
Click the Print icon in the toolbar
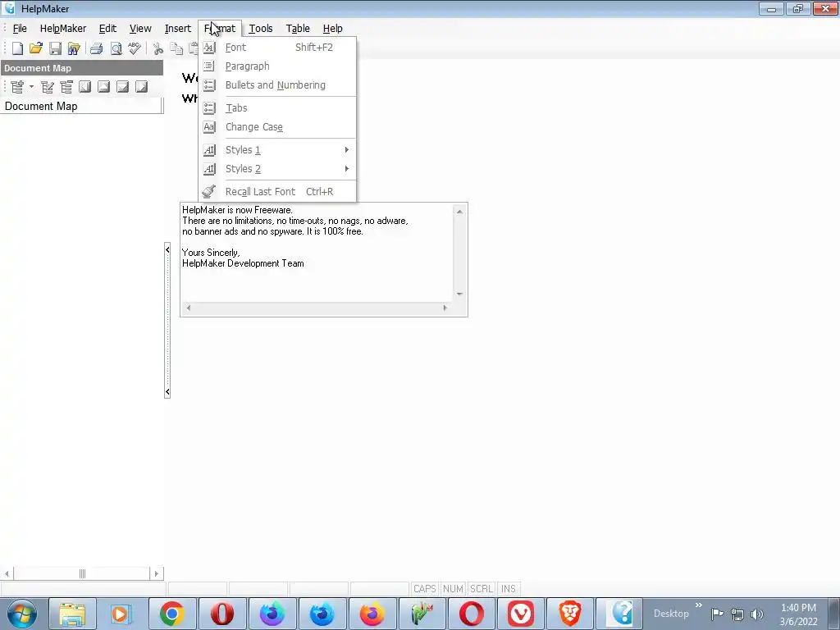[97, 48]
